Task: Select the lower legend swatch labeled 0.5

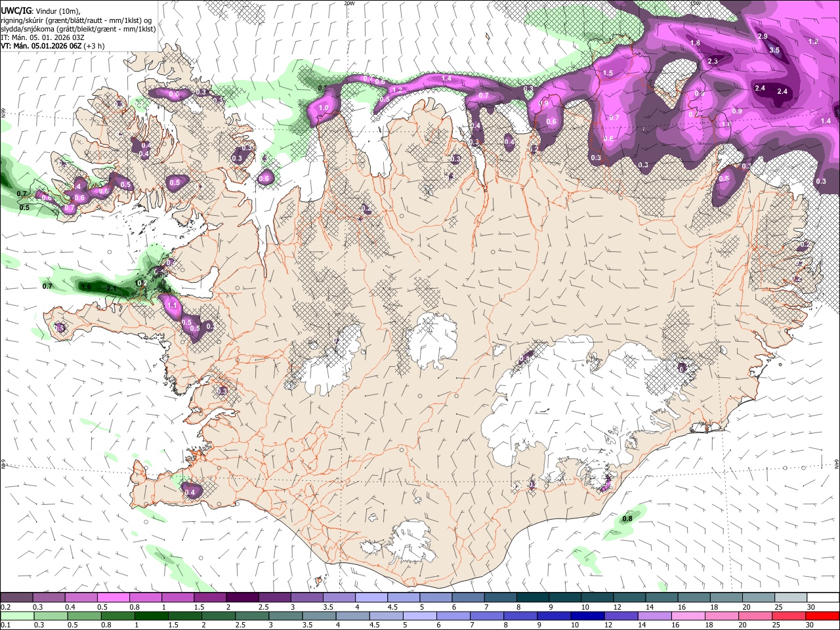Action: coord(84,616)
